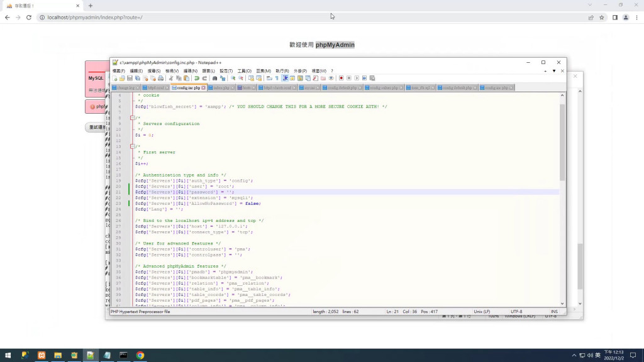Collapse the First server comment fold marker
The height and width of the screenshot is (362, 644).
[x=132, y=146]
